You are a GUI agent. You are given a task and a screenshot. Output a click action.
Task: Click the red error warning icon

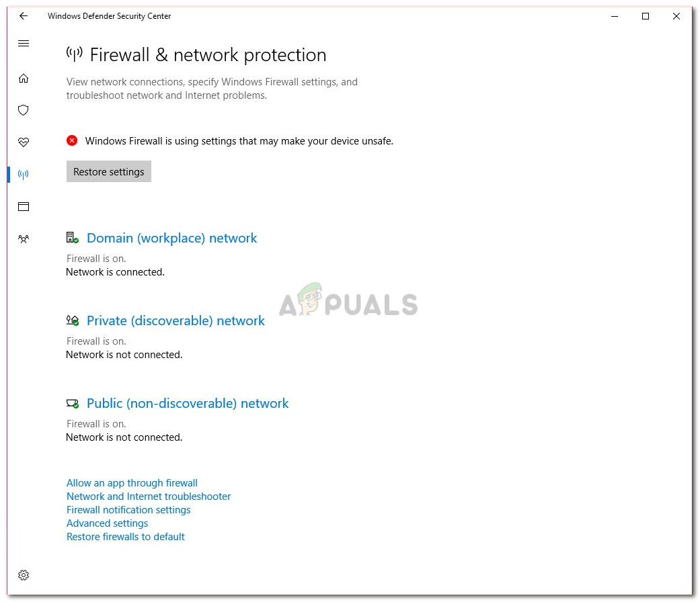pyautogui.click(x=72, y=140)
